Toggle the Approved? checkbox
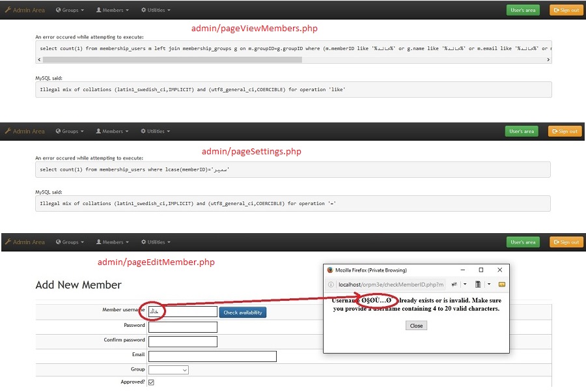Screen dimensions: 586x392 pyautogui.click(x=151, y=382)
